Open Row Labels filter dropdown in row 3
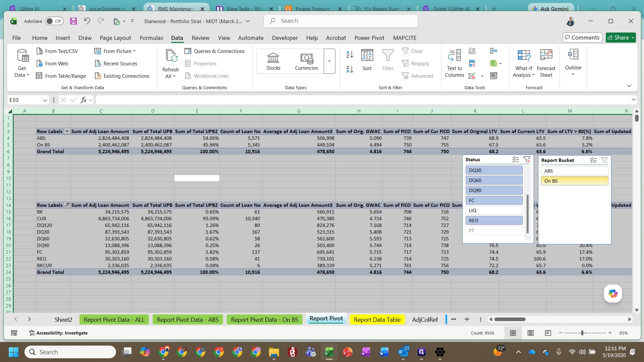The image size is (644, 362). point(67,131)
